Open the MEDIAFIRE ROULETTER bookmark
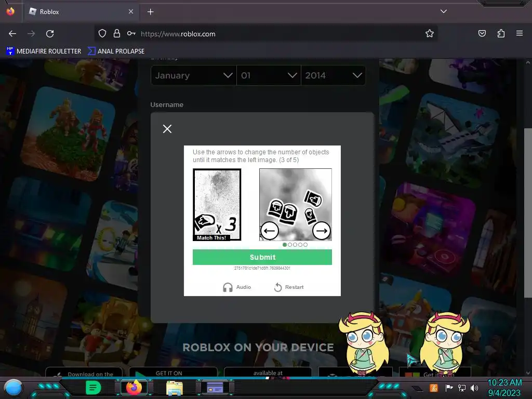The image size is (532, 399). coord(44,51)
